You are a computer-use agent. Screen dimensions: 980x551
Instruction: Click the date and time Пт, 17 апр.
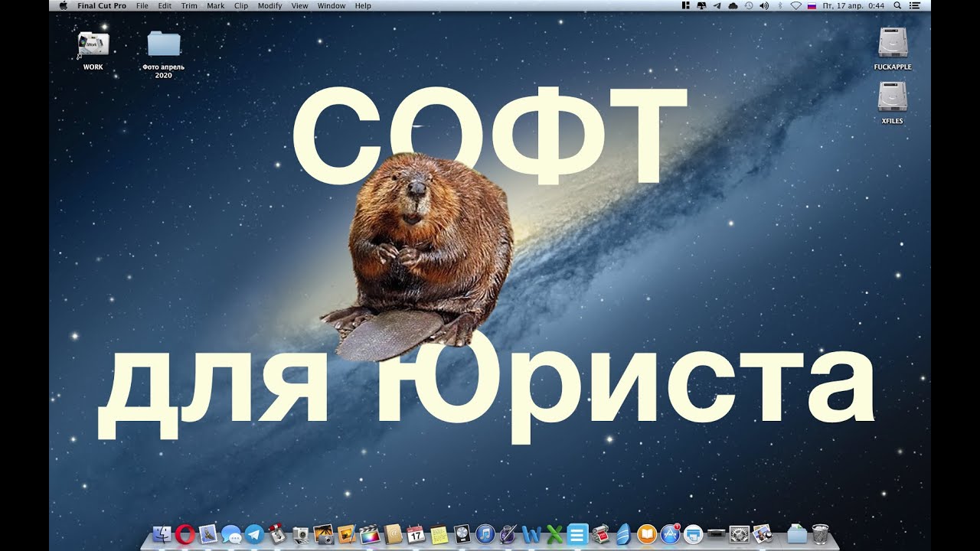(x=853, y=5)
